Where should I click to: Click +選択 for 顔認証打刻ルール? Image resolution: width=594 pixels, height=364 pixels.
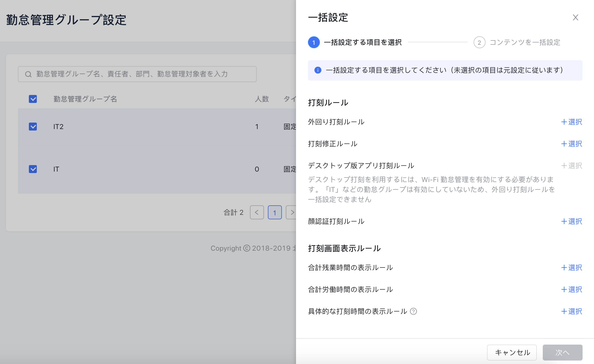pos(572,222)
